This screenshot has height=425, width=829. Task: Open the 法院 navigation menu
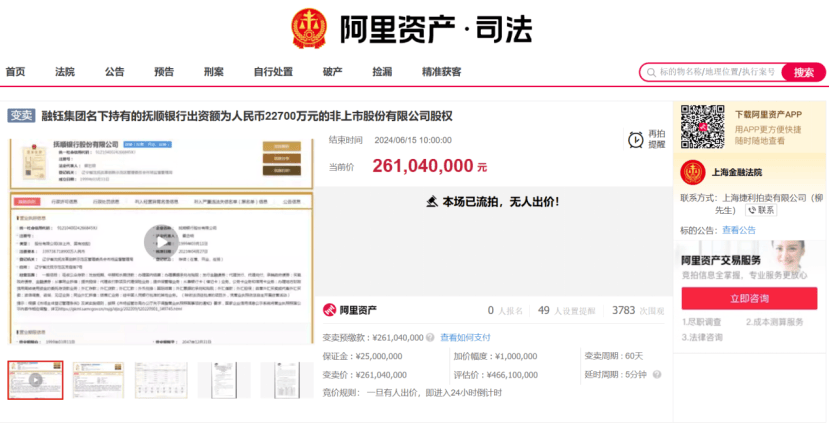(x=65, y=72)
